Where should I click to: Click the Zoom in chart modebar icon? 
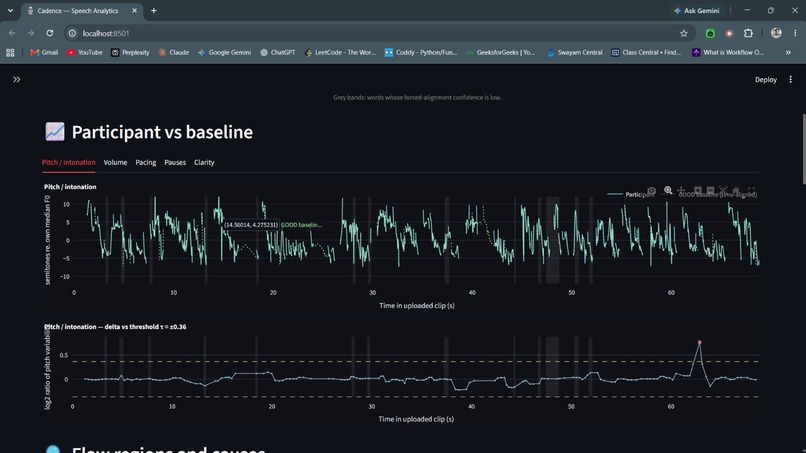tap(698, 190)
